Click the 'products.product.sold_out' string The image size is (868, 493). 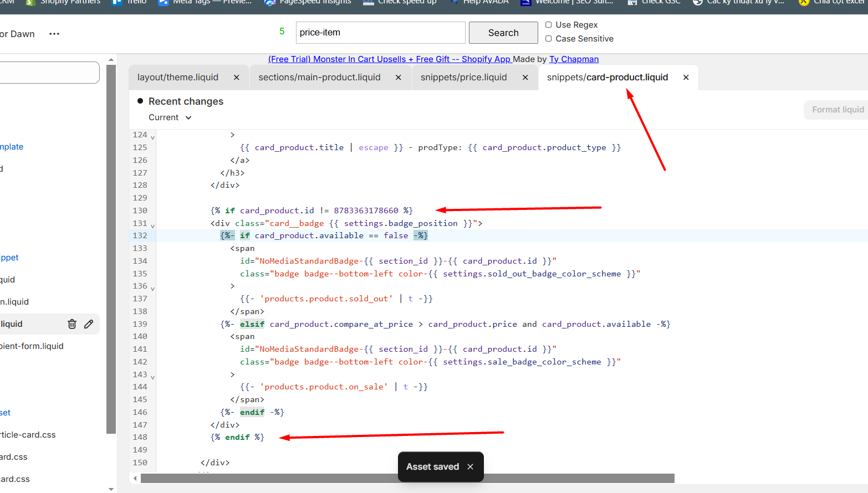pyautogui.click(x=326, y=299)
